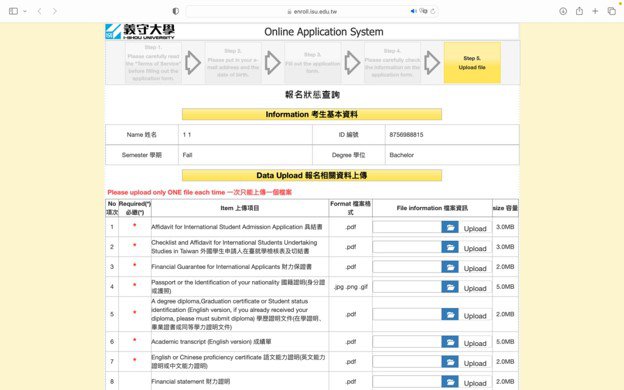Screen dimensions: 624x390
Task: Click the Online Application System title
Action: (324, 32)
